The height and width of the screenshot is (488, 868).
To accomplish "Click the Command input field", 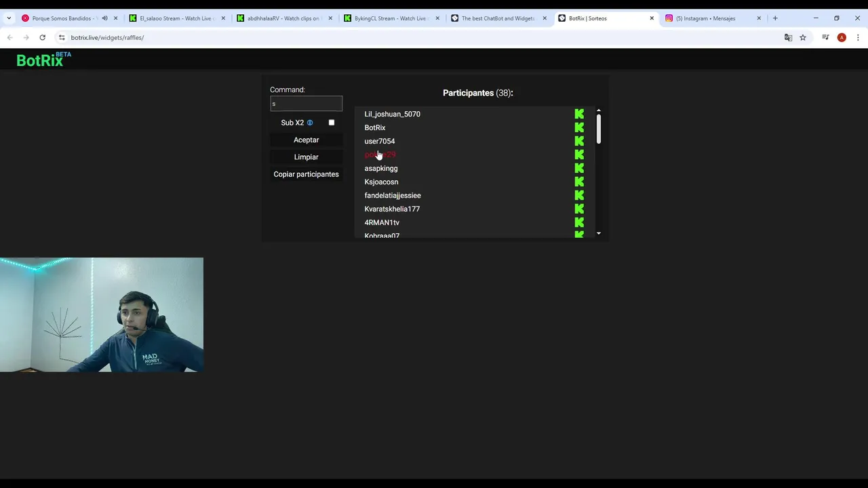I will 306,104.
